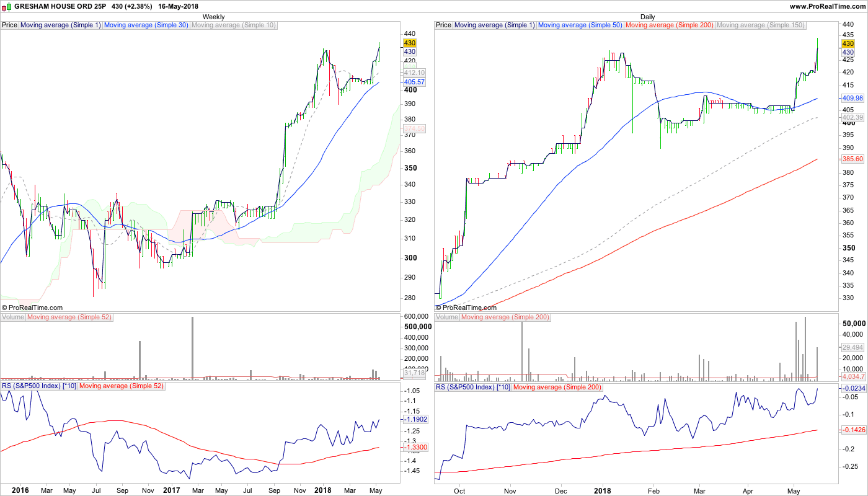
Task: Click the -1.3300 RS average tag
Action: [415, 447]
